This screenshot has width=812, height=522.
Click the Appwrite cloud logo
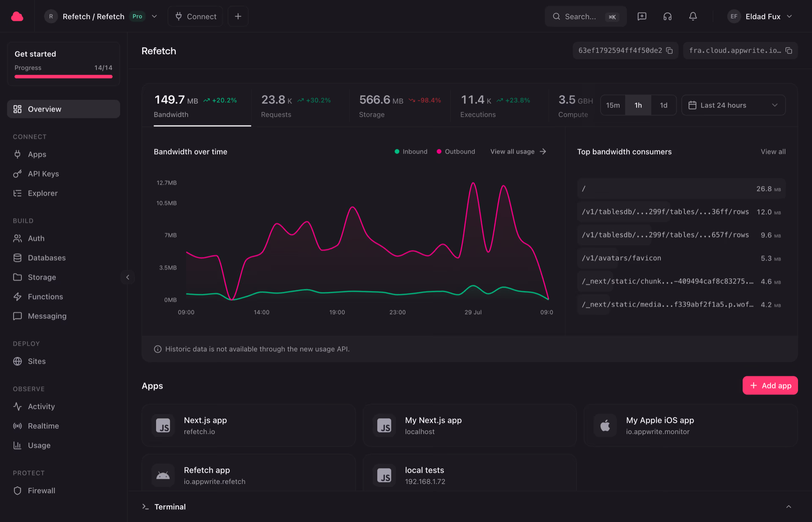(17, 16)
